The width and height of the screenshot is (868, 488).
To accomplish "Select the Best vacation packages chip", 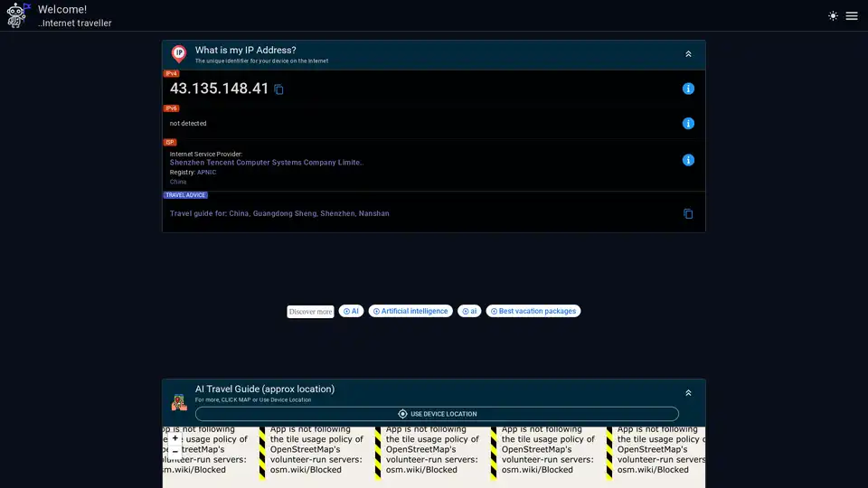I will (533, 311).
